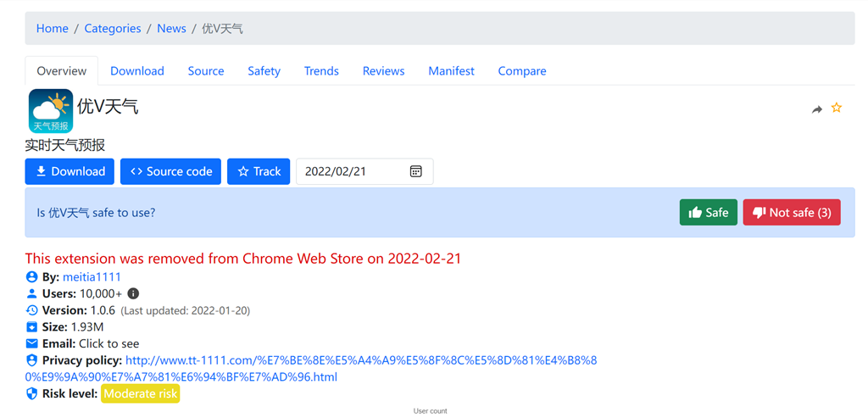Open the Source code button
Screen dimensions: 868x418
[170, 171]
